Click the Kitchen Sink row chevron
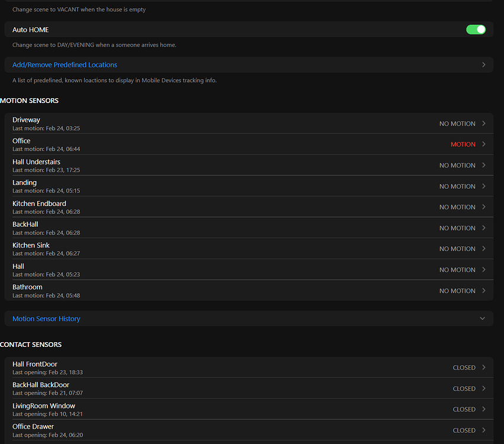This screenshot has width=504, height=444. tap(483, 249)
